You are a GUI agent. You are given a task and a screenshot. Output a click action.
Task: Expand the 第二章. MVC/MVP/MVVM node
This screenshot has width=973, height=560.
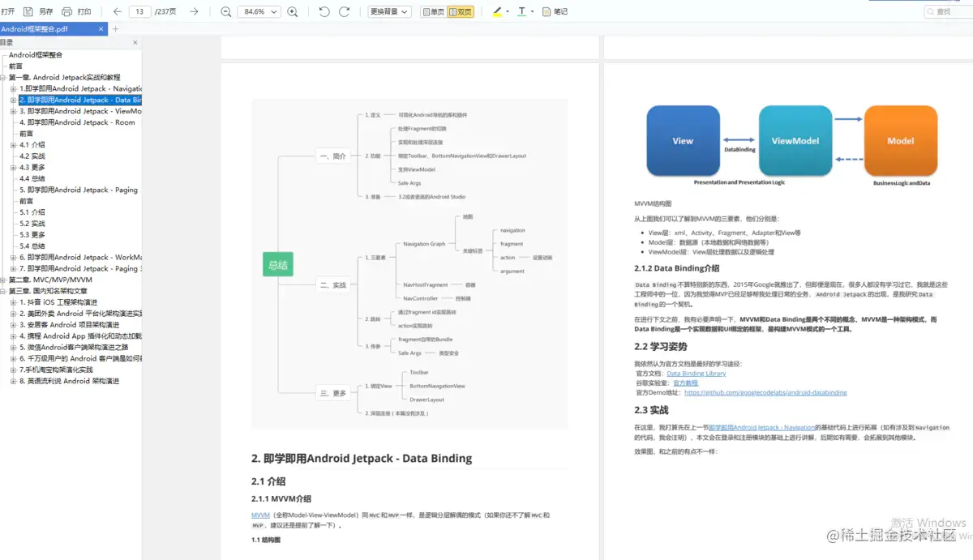[3, 280]
